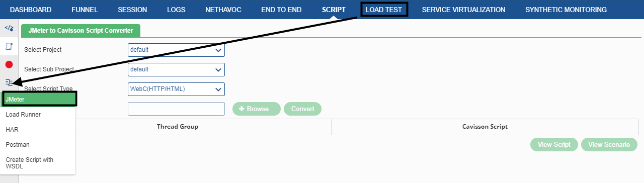Choose Load Runner from the menu

[23, 115]
